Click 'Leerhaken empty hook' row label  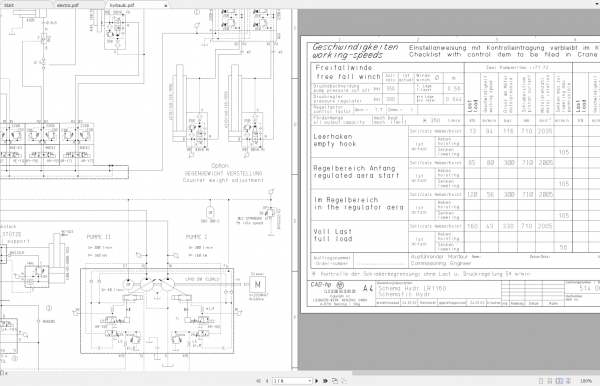(x=334, y=140)
